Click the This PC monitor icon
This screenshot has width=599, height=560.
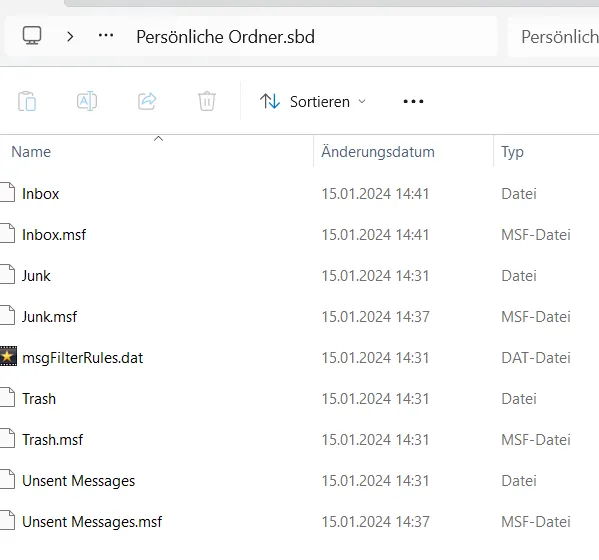[32, 36]
